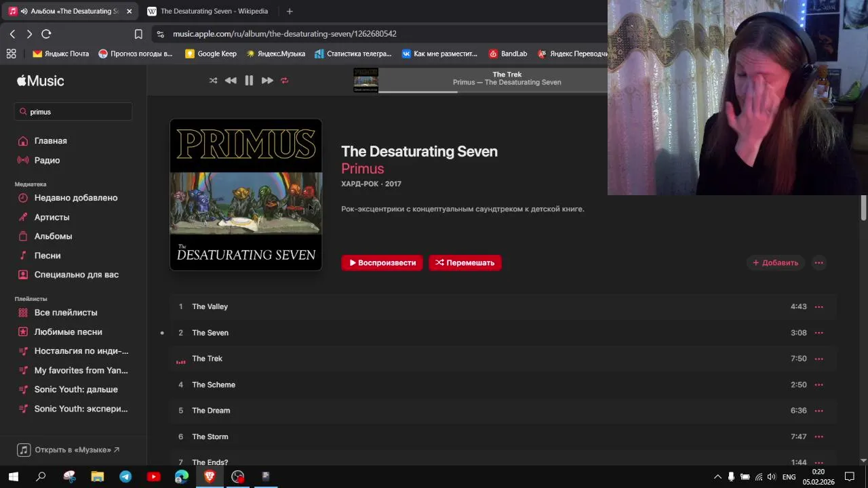Image resolution: width=868 pixels, height=488 pixels.
Task: Click the Apple Music logo
Action: coord(41,81)
